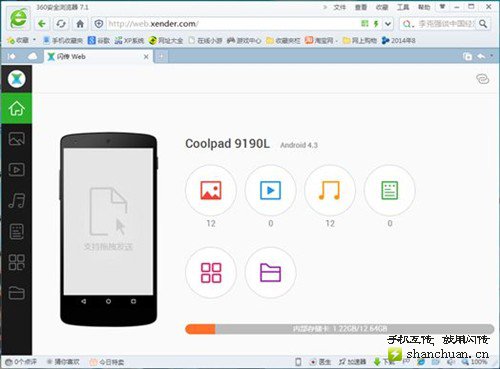The image size is (500, 369).
Task: Open the 网址大全 bookmark
Action: click(x=166, y=41)
